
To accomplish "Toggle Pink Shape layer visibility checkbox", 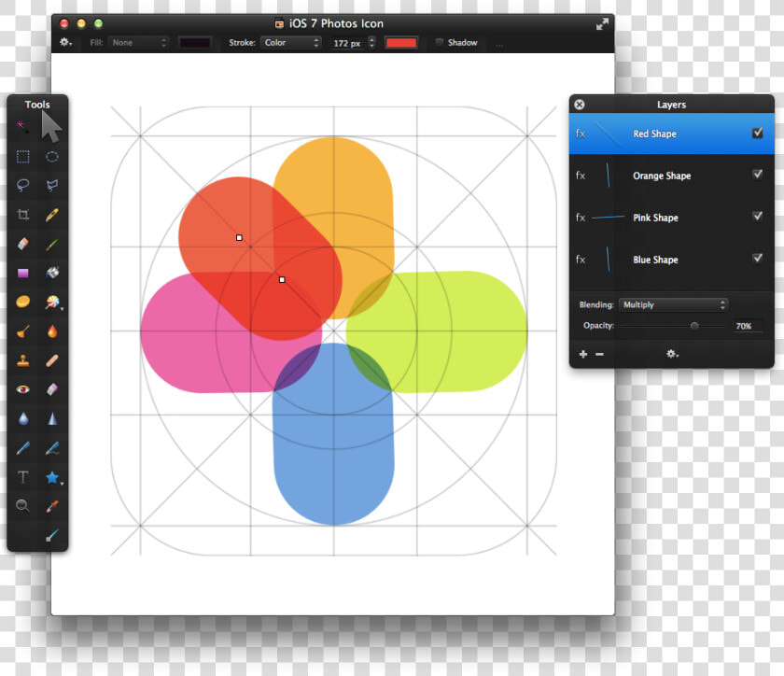I will (757, 217).
